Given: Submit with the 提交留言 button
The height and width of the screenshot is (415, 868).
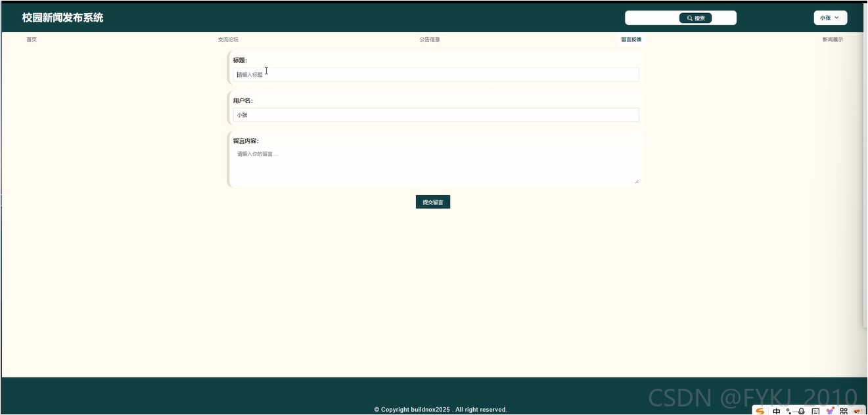Looking at the screenshot, I should pyautogui.click(x=433, y=202).
